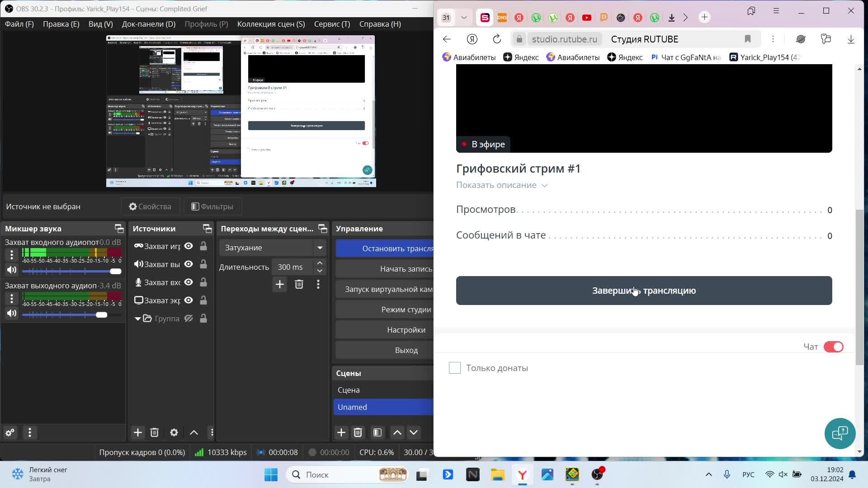This screenshot has height=488, width=868.
Task: Open transition properties three-dot menu
Action: click(x=318, y=284)
